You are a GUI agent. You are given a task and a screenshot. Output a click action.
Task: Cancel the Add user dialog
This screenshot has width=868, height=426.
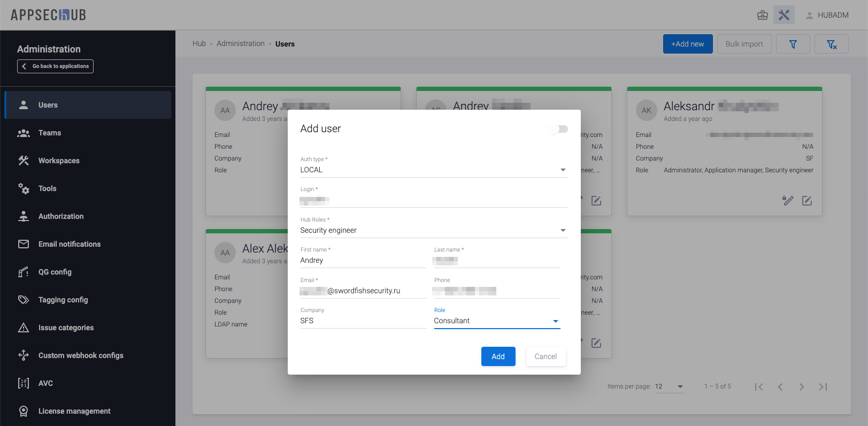click(546, 356)
